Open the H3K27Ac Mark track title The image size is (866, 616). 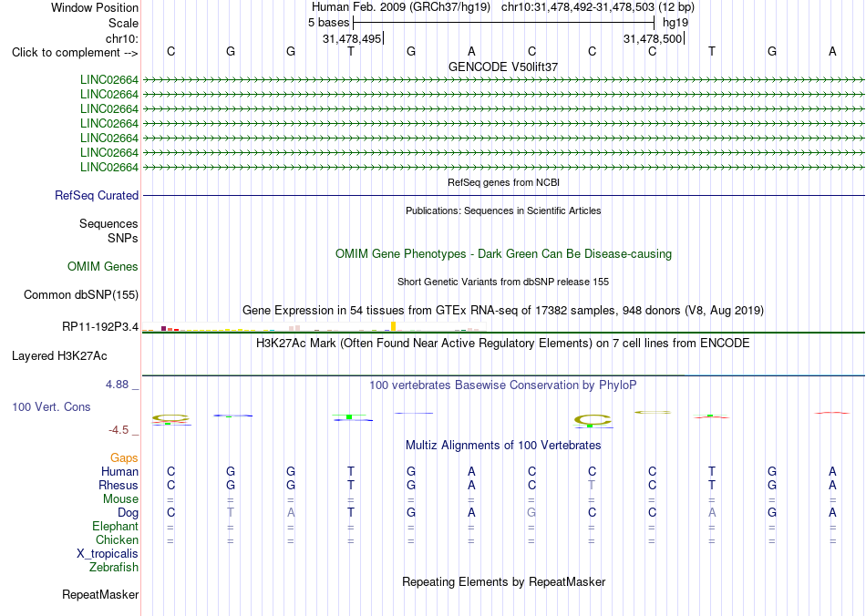point(503,344)
